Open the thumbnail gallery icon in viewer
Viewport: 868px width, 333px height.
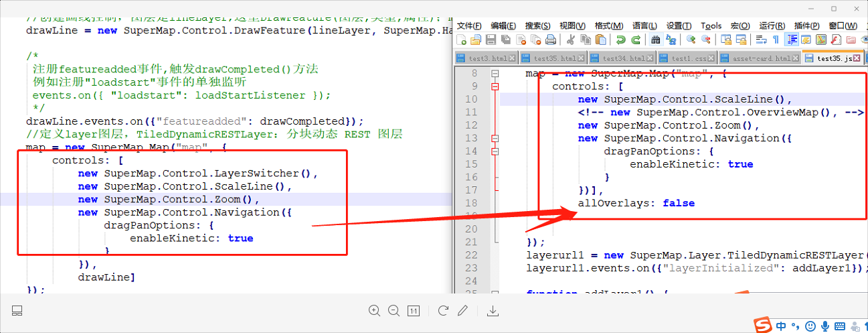click(18, 311)
